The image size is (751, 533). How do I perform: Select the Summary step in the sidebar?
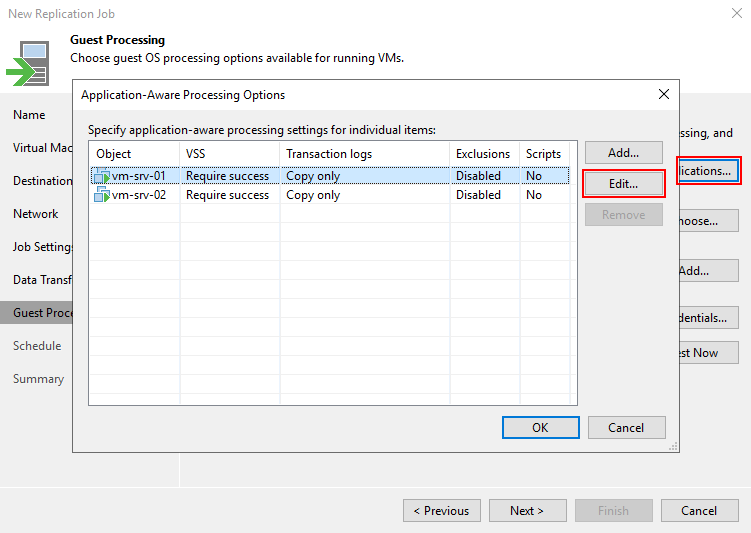click(x=38, y=379)
